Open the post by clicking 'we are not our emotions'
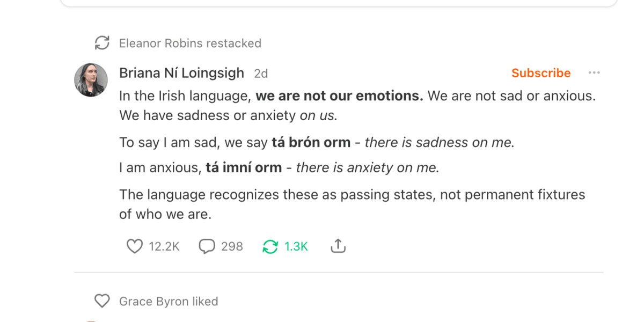This screenshot has height=322, width=644. [340, 96]
